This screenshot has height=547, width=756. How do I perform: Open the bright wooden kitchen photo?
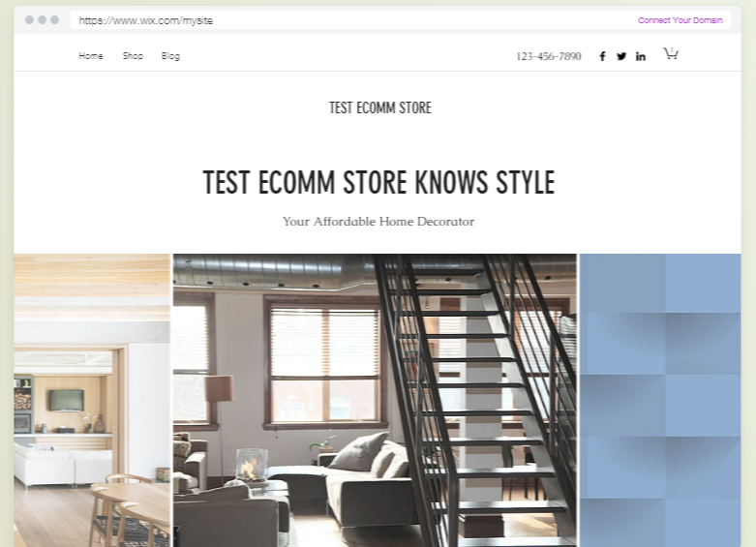[x=92, y=401]
